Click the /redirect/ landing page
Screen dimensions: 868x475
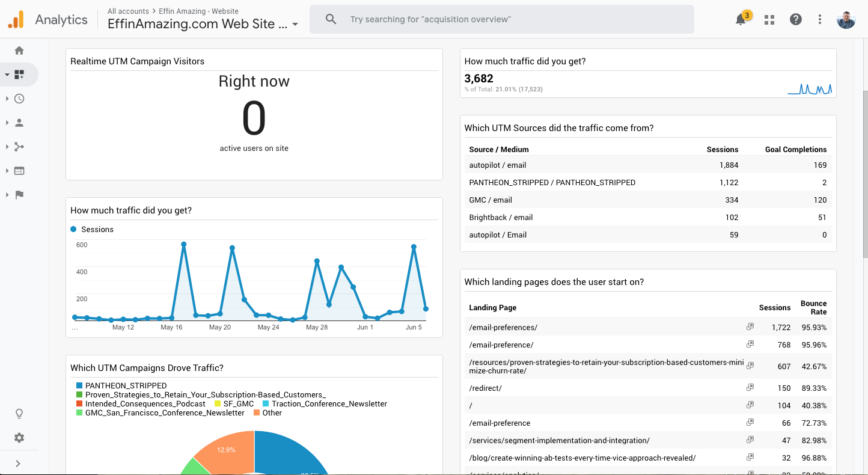point(485,388)
